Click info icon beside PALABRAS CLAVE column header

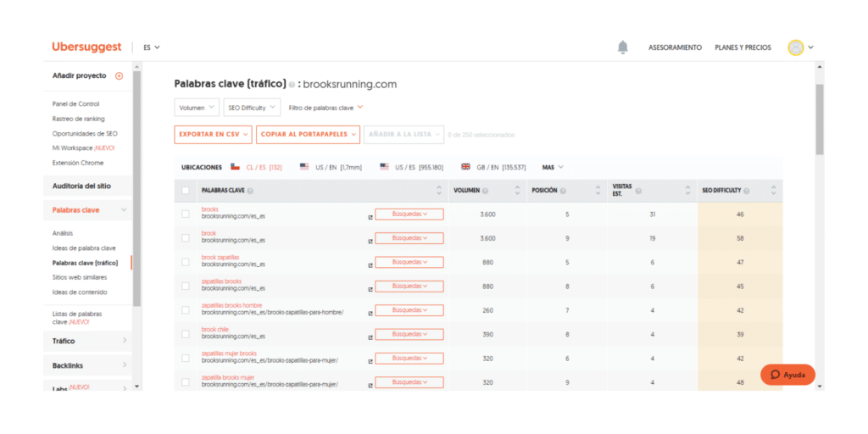click(x=250, y=191)
